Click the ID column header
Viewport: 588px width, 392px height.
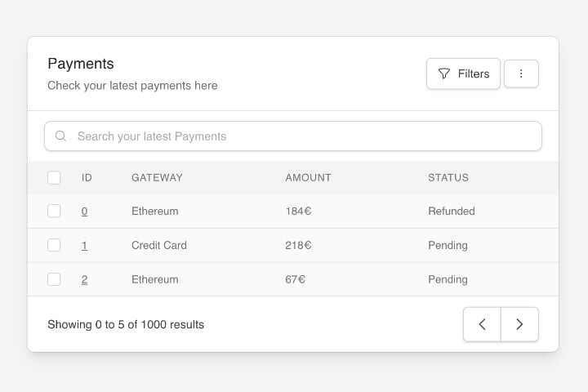[x=87, y=177]
